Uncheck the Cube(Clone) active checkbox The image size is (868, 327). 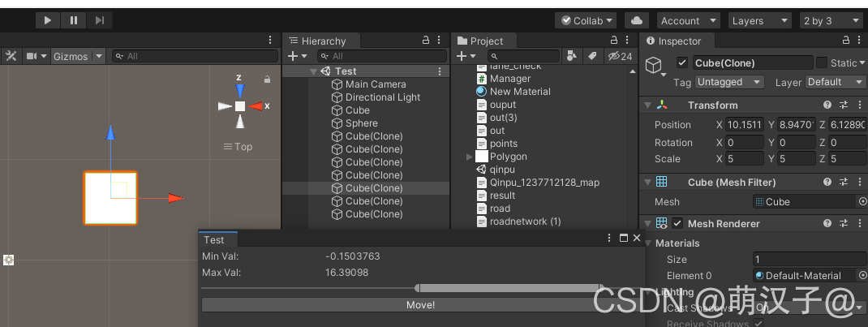[682, 62]
